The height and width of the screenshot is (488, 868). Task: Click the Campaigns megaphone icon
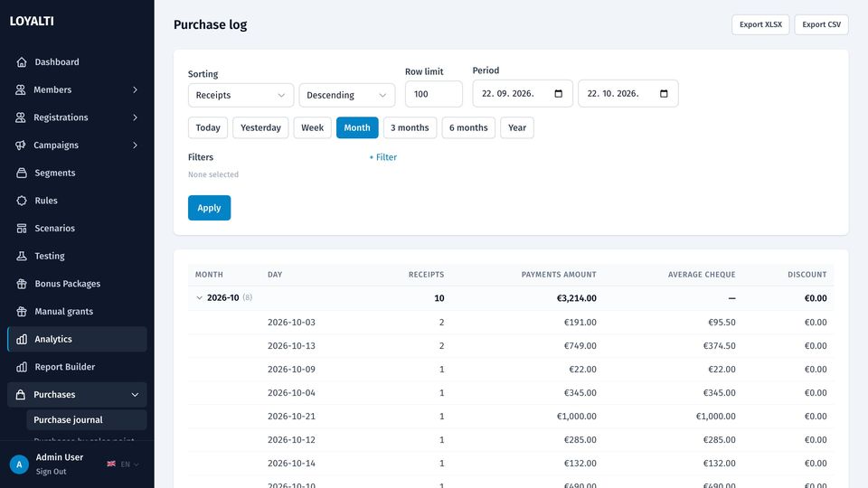21,145
